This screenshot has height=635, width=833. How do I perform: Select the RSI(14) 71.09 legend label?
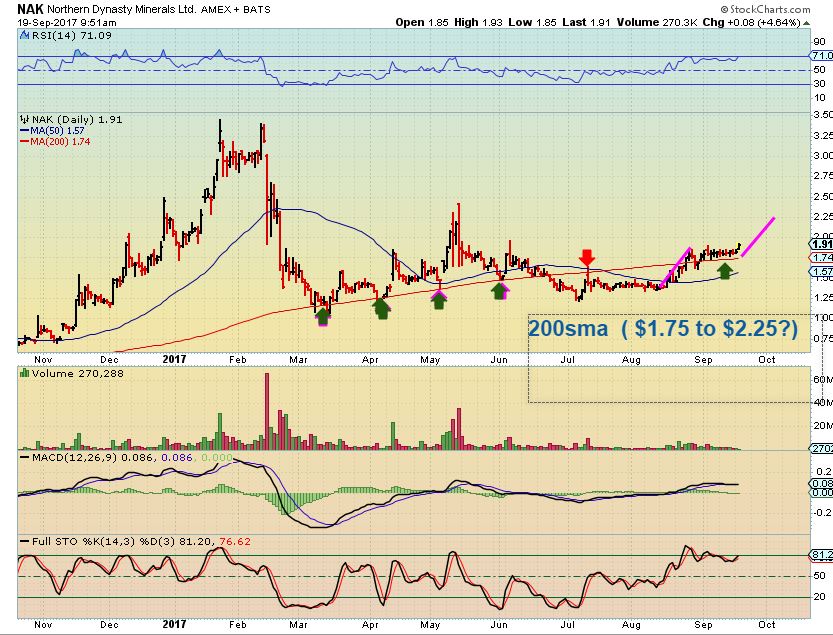pos(72,36)
